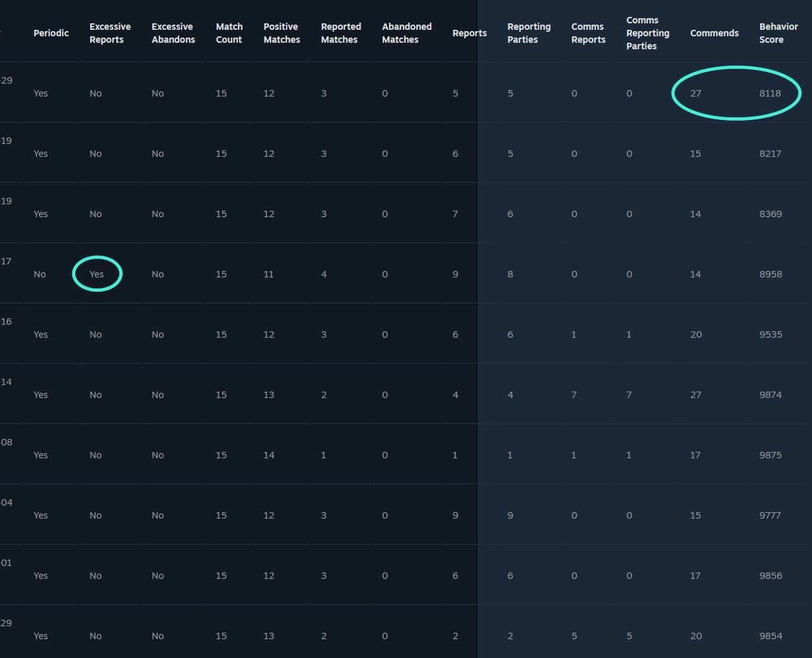Select the Comms Reporting Parties header

(648, 33)
